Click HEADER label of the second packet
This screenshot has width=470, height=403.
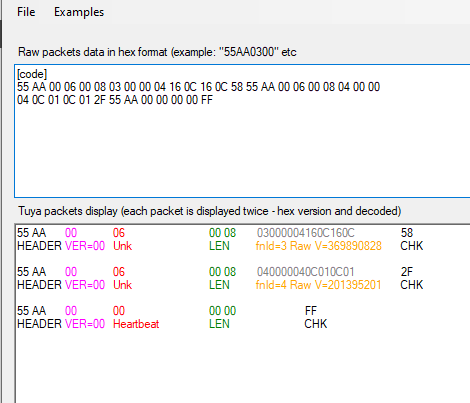[x=39, y=285]
